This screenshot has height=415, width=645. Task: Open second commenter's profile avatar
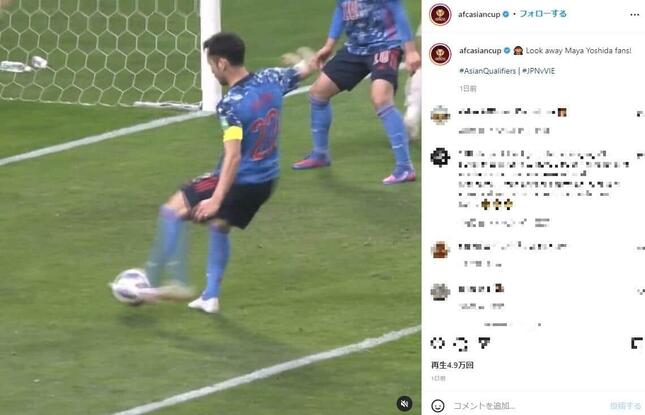click(x=440, y=157)
